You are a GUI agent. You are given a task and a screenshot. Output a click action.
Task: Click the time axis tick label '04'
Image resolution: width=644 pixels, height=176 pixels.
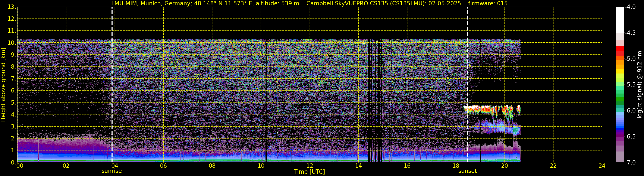pos(115,166)
